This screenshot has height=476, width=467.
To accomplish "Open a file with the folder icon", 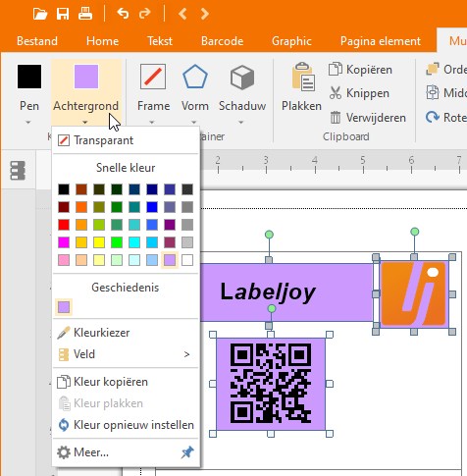I will click(40, 14).
